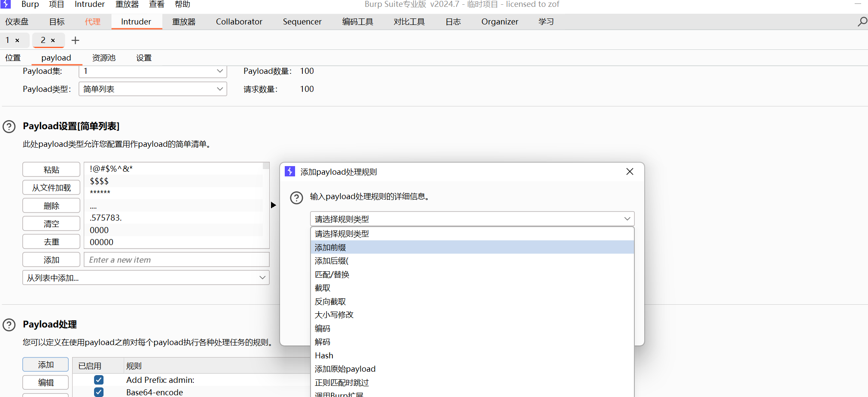The width and height of the screenshot is (868, 397).
Task: Select 截取 rule type
Action: click(472, 288)
